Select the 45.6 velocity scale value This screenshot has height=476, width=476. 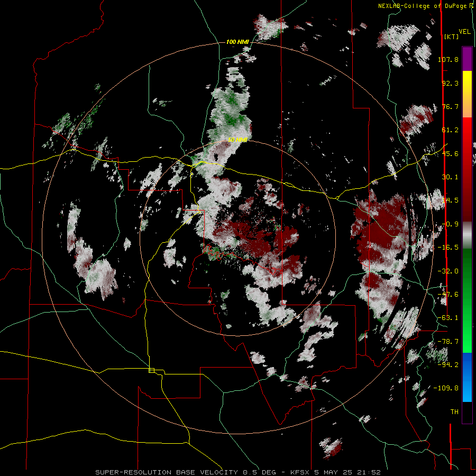[450, 153]
